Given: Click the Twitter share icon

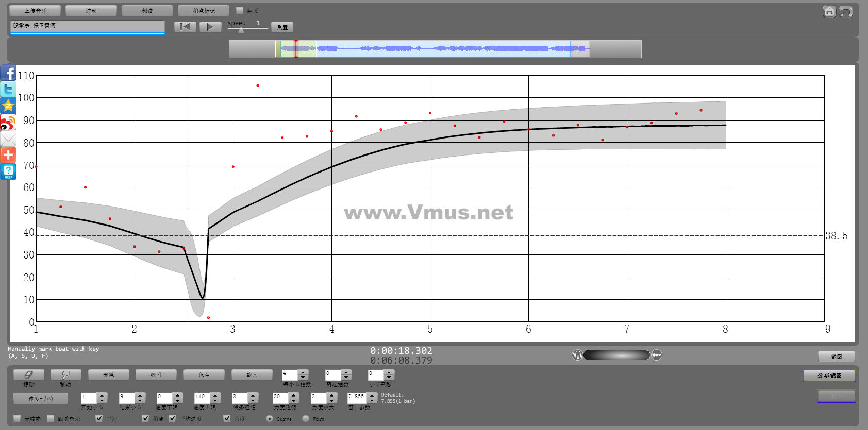Looking at the screenshot, I should coord(8,90).
